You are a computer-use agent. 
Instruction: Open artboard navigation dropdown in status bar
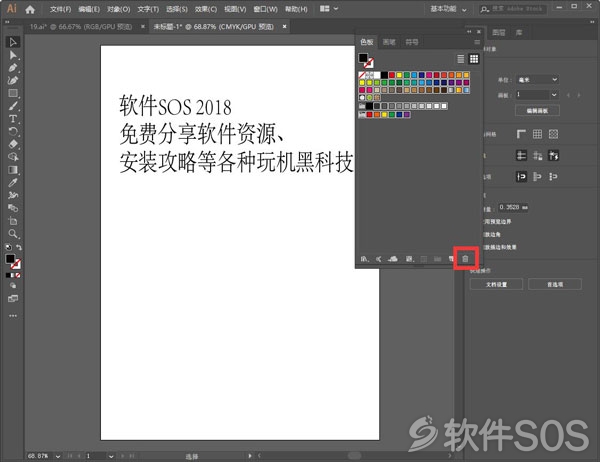click(111, 456)
